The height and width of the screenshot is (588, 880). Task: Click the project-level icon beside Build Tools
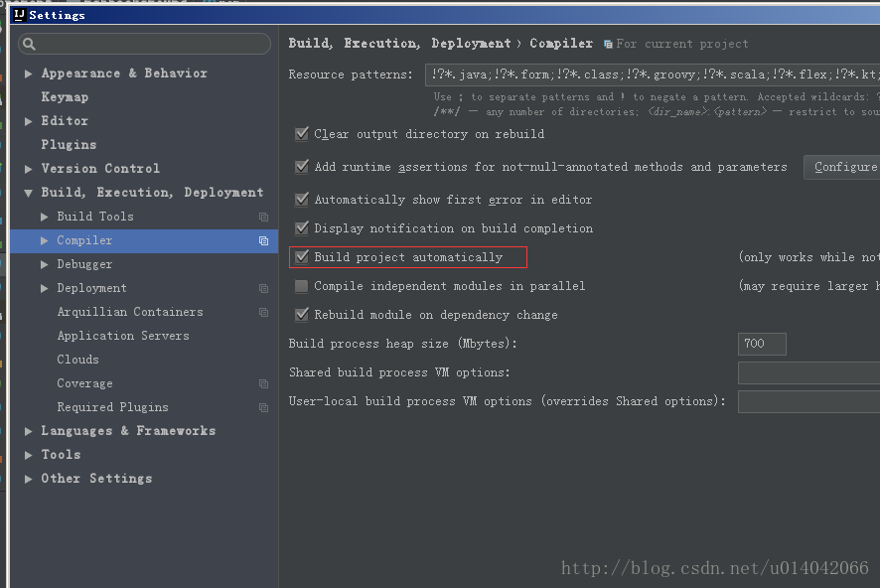(263, 218)
